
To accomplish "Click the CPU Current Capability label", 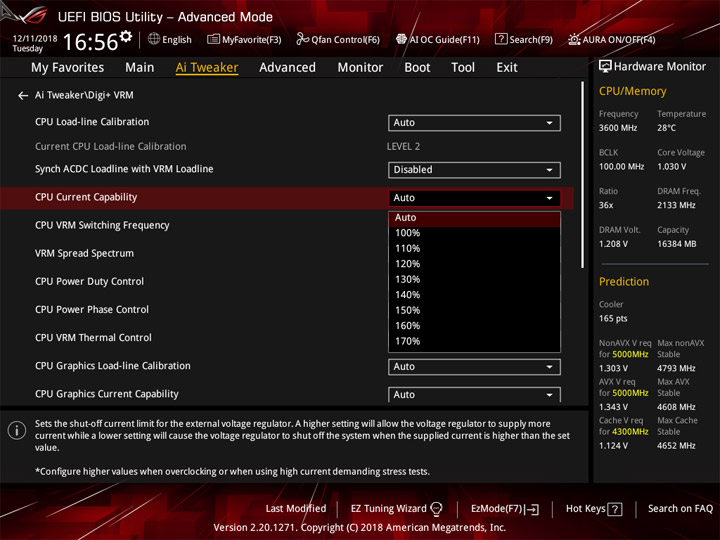I will click(86, 197).
